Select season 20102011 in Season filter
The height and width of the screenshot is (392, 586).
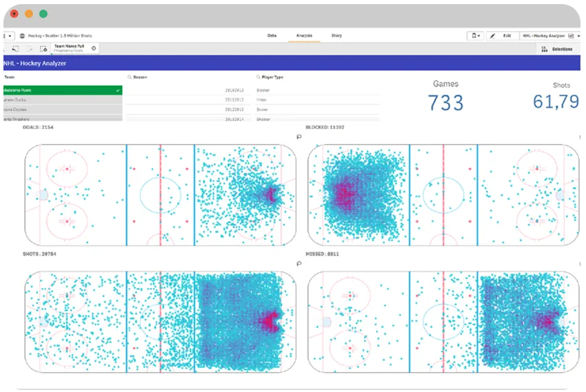coord(188,90)
